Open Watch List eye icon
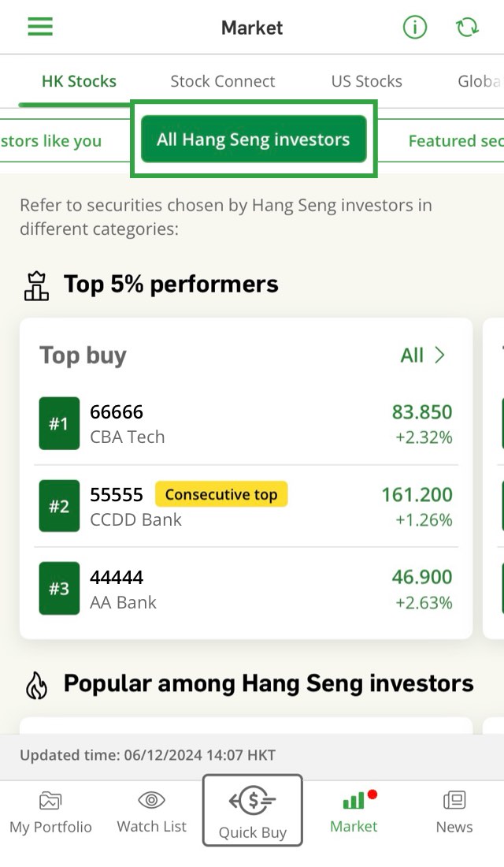 [151, 801]
